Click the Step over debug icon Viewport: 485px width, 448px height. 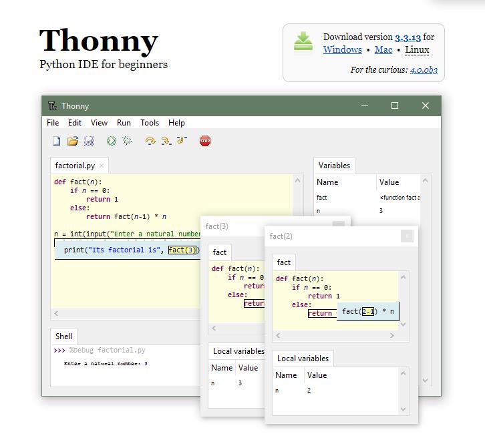pyautogui.click(x=150, y=141)
